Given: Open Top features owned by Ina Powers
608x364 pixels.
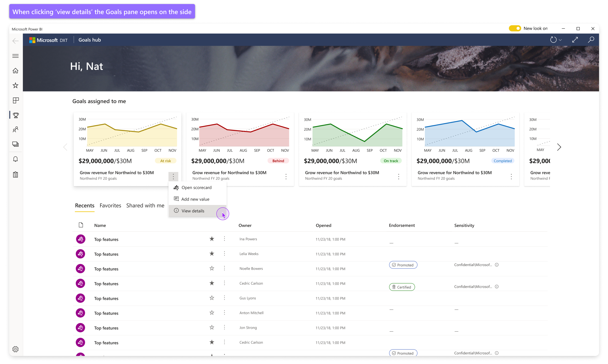Looking at the screenshot, I should click(106, 239).
